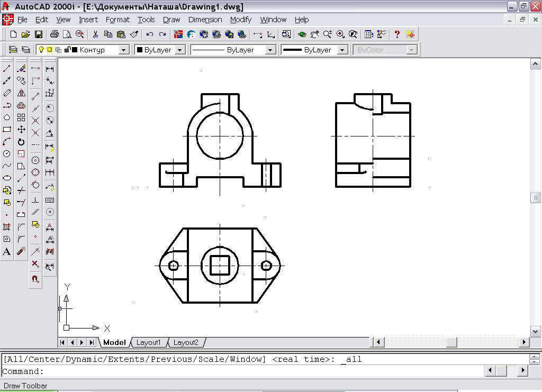Click vertical scrollbar down arrow

pyautogui.click(x=535, y=332)
